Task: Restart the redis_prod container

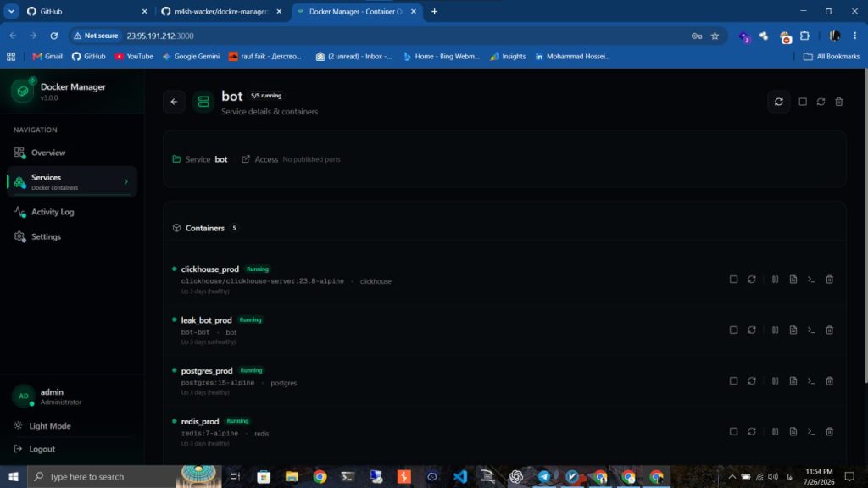Action: click(752, 431)
